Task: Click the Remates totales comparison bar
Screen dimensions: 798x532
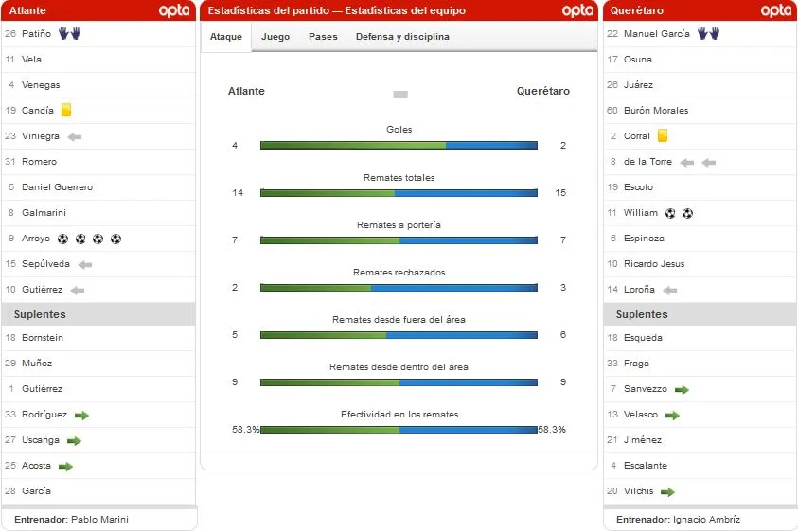Action: coord(399,193)
